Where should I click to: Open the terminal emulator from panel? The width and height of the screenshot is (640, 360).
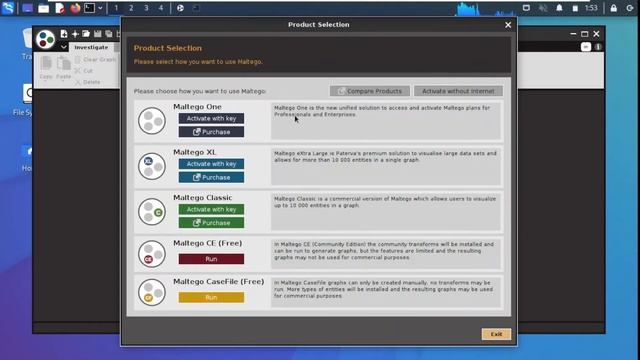(89, 8)
